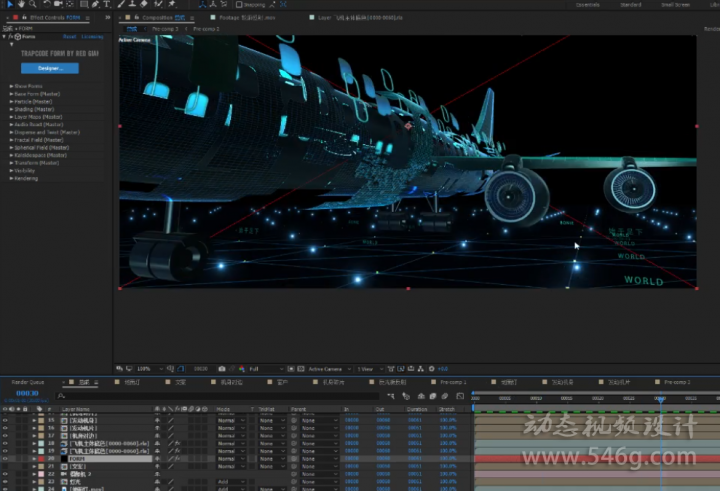Open the Active Camera view dropdown
This screenshot has width=720, height=491.
(x=329, y=369)
